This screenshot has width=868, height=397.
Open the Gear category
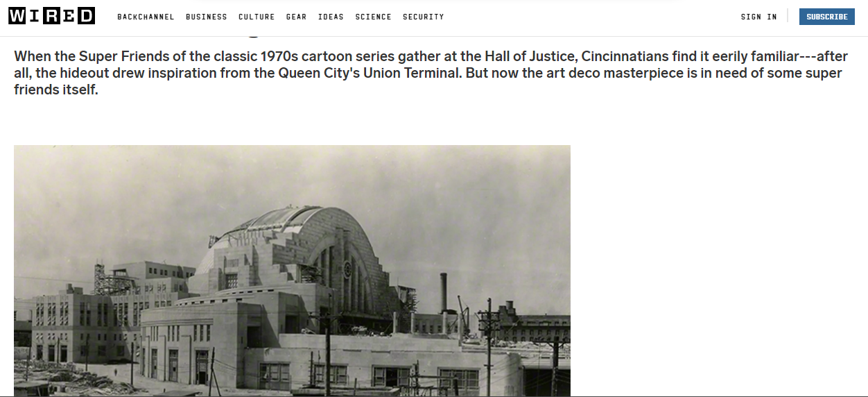(296, 17)
